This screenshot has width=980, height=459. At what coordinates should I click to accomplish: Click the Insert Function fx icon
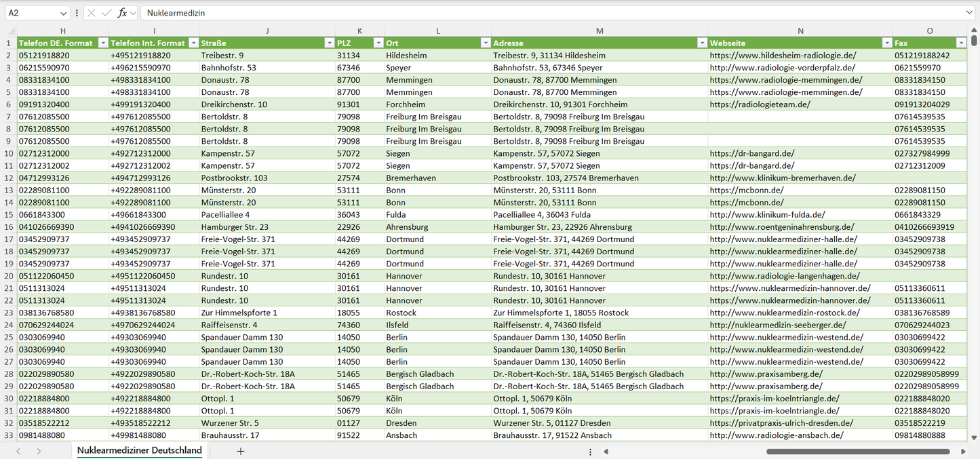[x=122, y=13]
